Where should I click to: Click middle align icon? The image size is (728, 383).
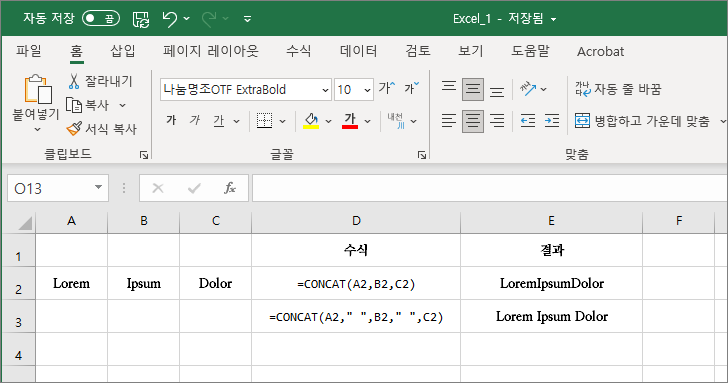(x=473, y=89)
